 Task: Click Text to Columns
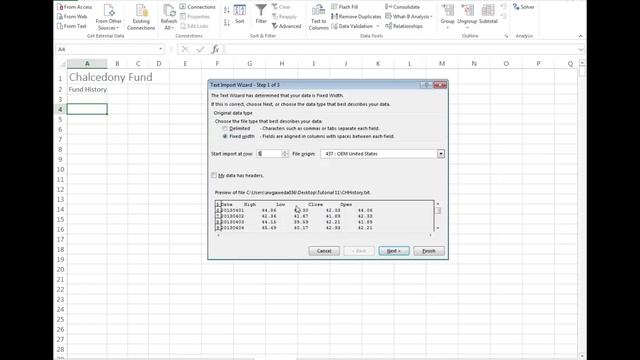tap(318, 17)
